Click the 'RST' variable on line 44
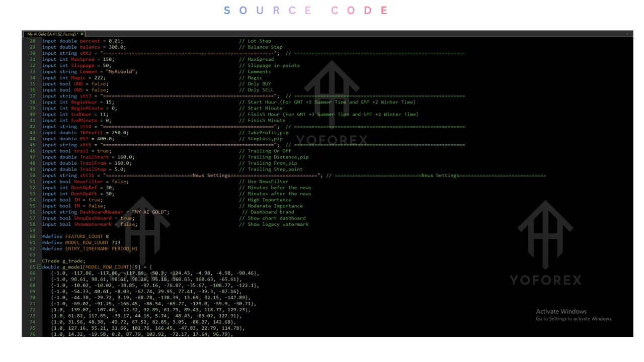This screenshot has width=644, height=362. 84,139
